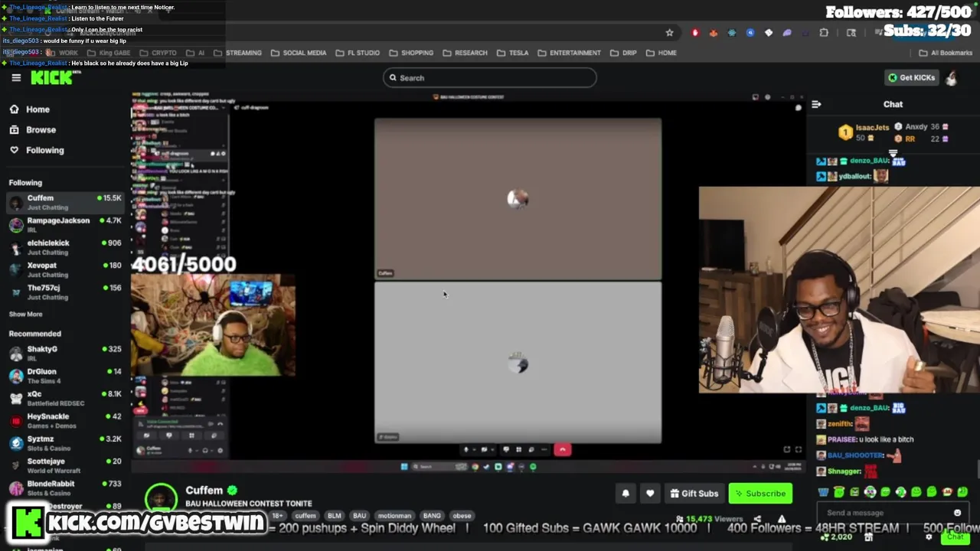Click the Gift Subs button
Image resolution: width=980 pixels, height=551 pixels.
[694, 494]
